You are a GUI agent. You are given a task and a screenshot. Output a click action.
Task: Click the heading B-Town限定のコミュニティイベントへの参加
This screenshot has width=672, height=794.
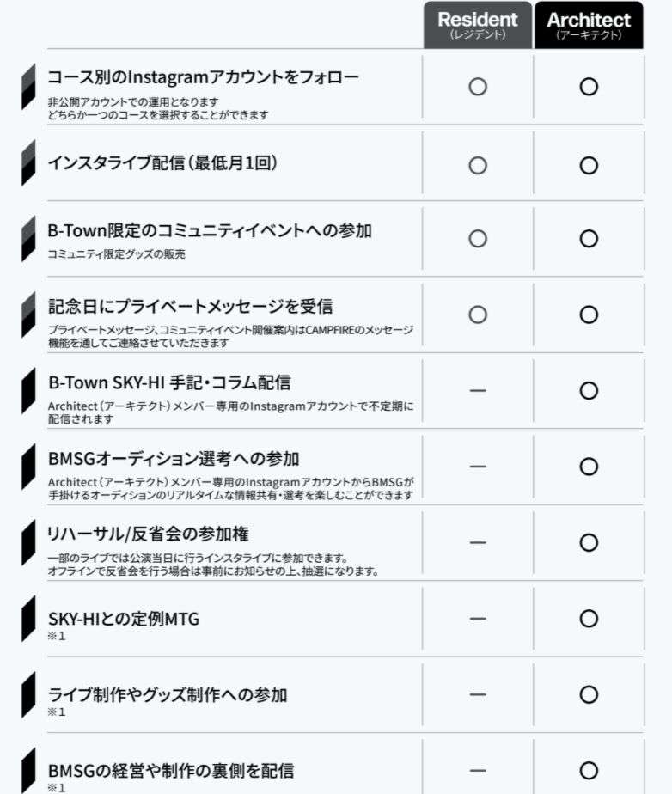point(210,231)
